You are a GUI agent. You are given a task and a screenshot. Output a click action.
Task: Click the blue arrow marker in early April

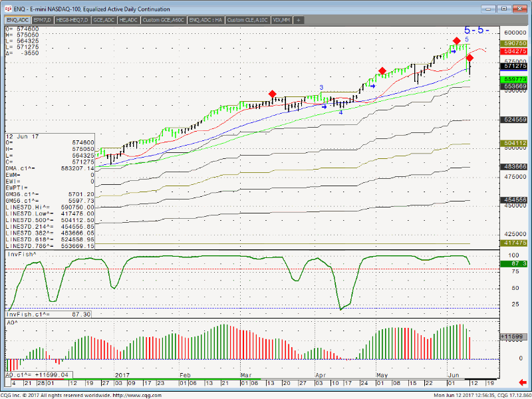coord(324,107)
